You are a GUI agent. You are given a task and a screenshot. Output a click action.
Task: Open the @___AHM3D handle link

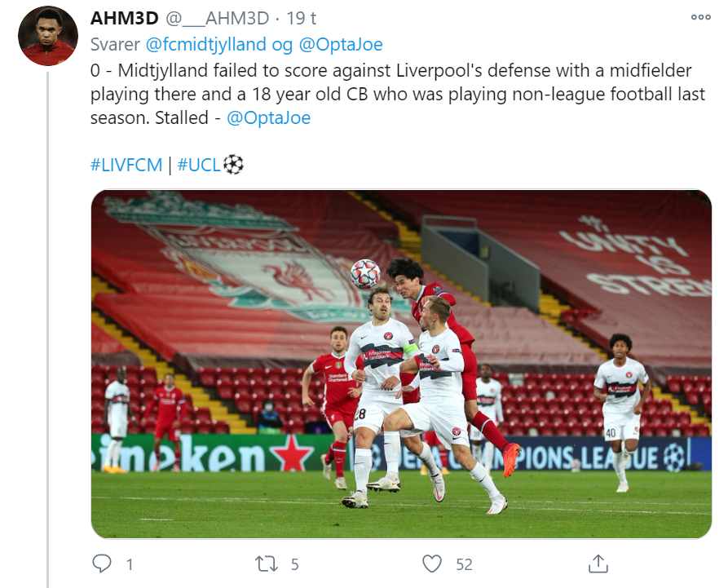218,18
